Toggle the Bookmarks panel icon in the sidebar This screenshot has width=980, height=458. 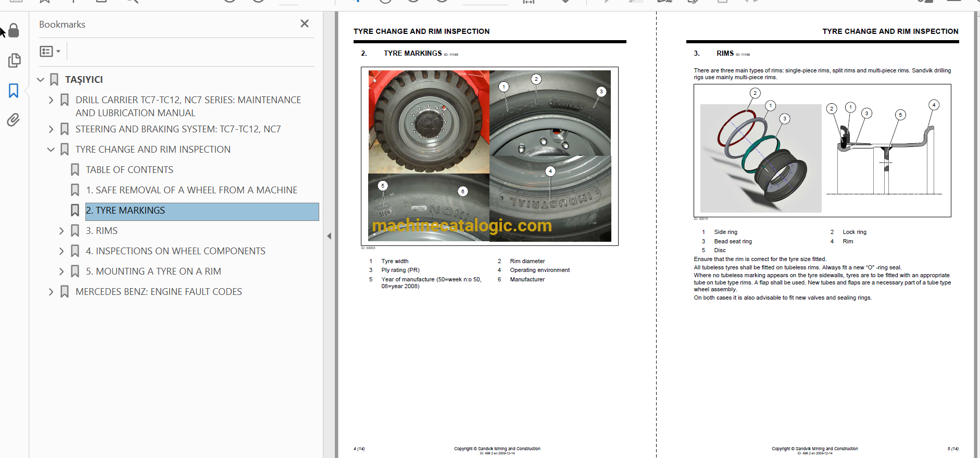tap(14, 91)
